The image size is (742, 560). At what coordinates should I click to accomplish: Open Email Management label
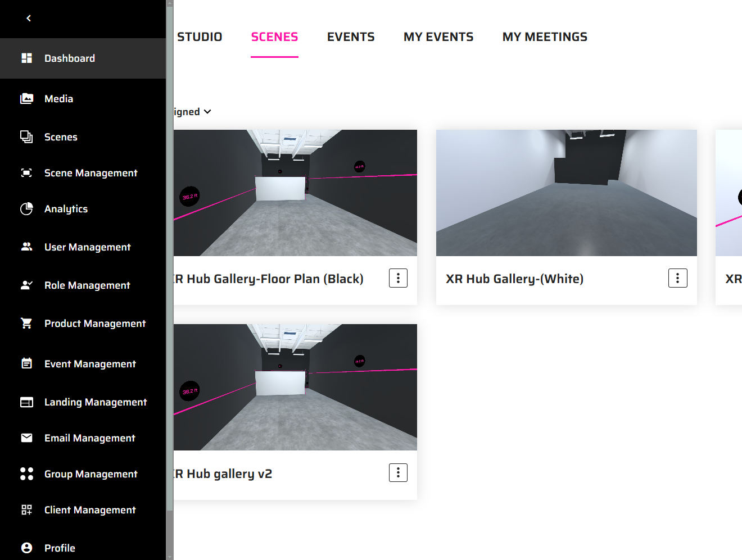coord(90,438)
